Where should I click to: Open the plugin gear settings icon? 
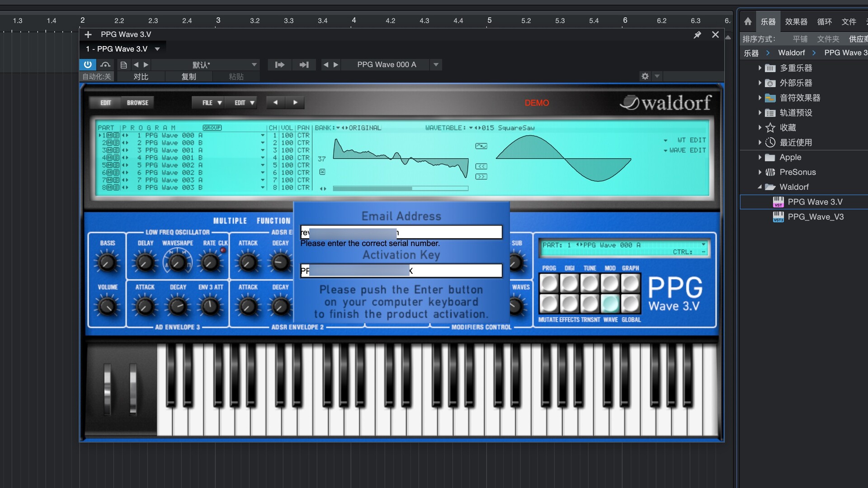click(645, 76)
